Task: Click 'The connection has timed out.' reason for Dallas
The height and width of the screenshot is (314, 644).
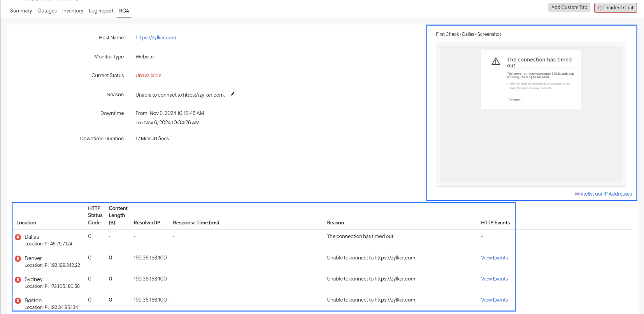Action: [361, 236]
